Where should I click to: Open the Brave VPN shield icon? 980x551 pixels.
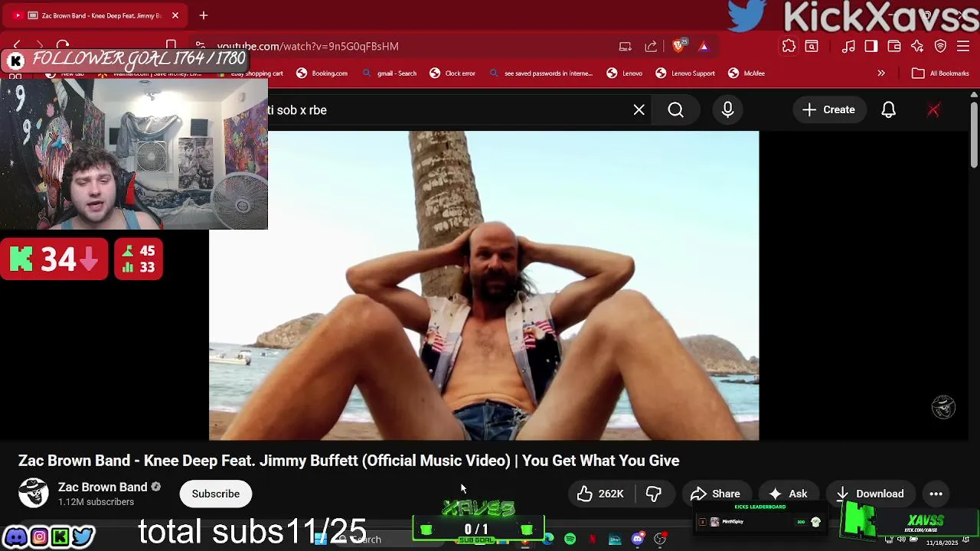(x=941, y=46)
